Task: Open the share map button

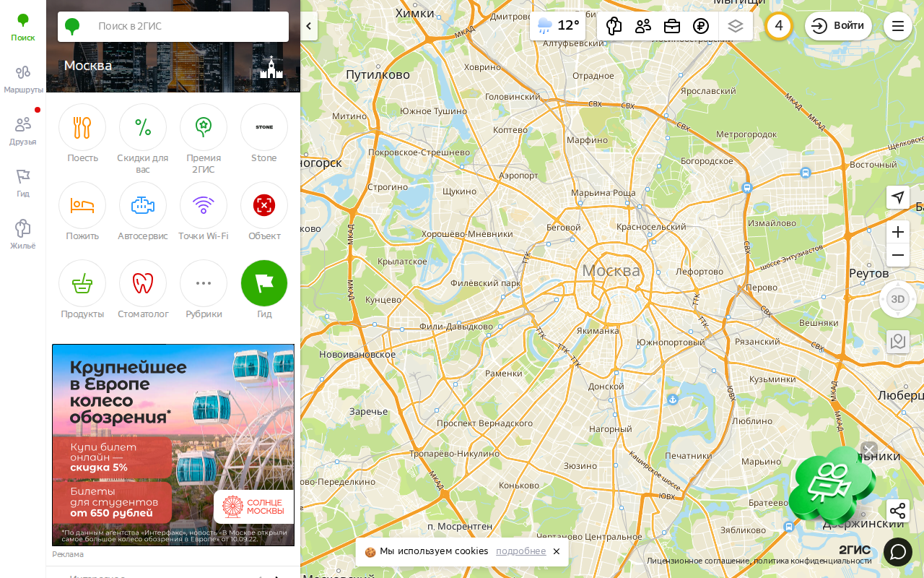Action: (x=898, y=512)
